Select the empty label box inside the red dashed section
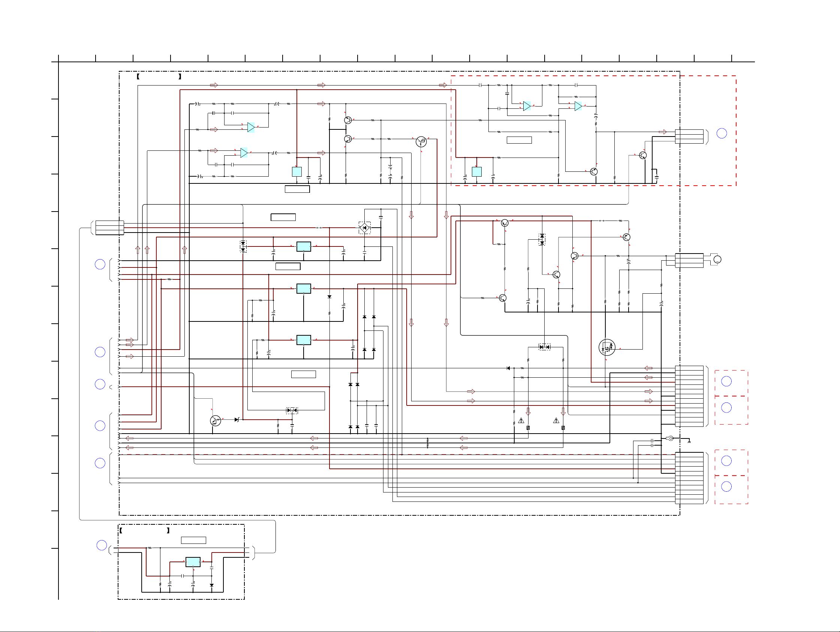This screenshot has width=840, height=632. click(519, 140)
